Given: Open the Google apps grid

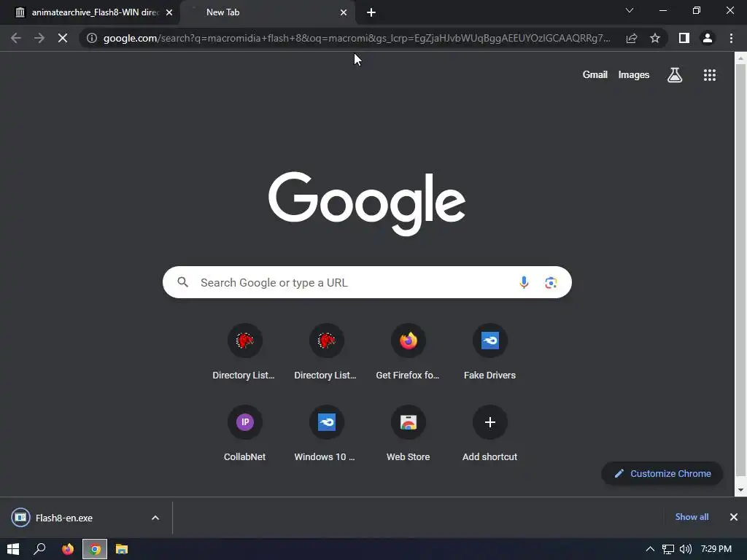Looking at the screenshot, I should (x=710, y=75).
